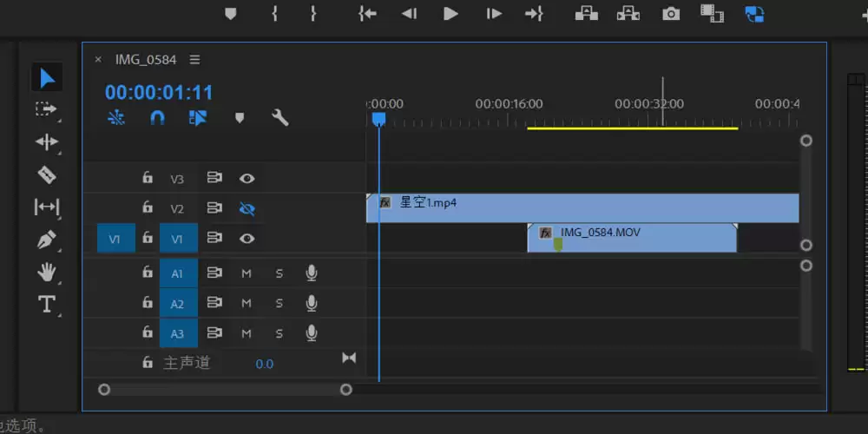Target track V2 label
868x434 pixels.
177,209
